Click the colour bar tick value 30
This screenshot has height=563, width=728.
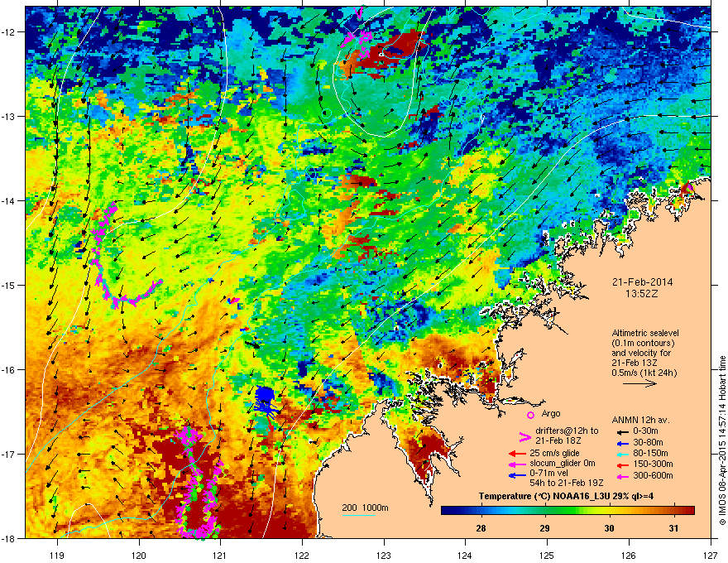point(609,528)
